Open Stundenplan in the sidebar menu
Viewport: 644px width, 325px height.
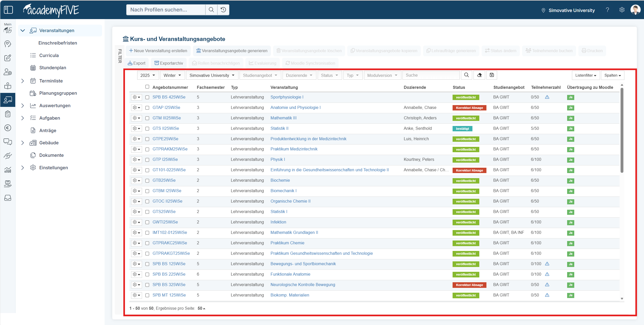(x=52, y=68)
